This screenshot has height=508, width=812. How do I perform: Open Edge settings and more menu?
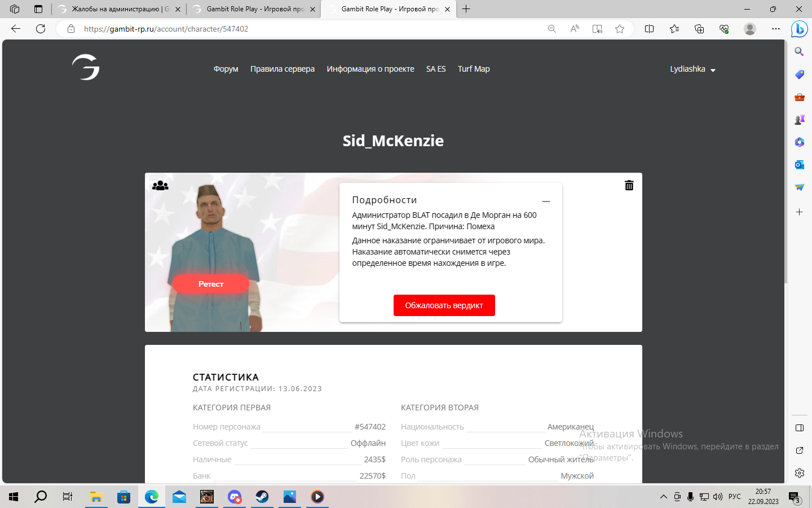pos(775,29)
